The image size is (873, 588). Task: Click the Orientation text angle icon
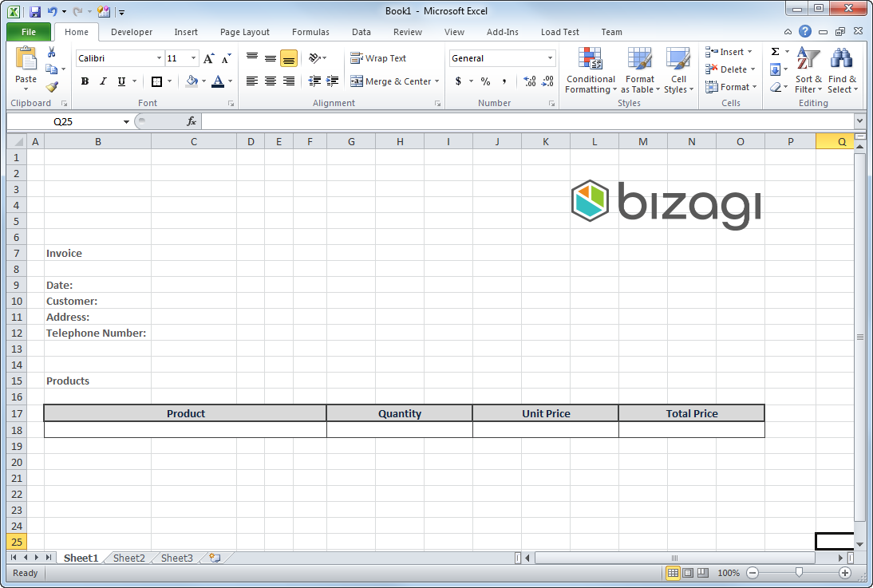pos(314,58)
